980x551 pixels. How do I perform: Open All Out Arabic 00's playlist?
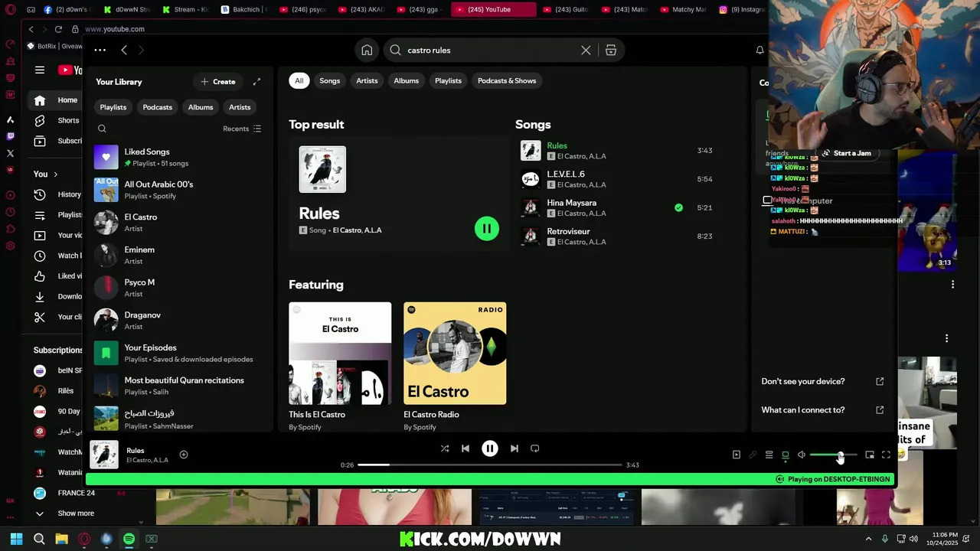(x=178, y=190)
